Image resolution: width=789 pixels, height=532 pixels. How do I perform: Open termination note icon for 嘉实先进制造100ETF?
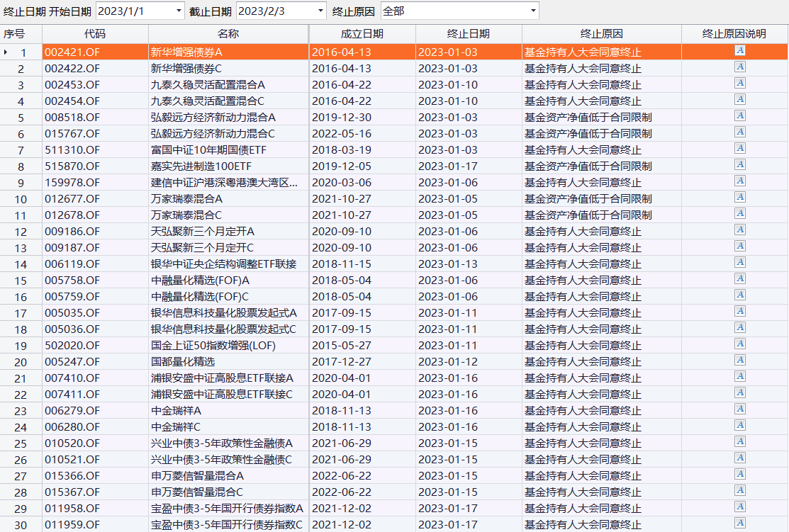pyautogui.click(x=739, y=164)
